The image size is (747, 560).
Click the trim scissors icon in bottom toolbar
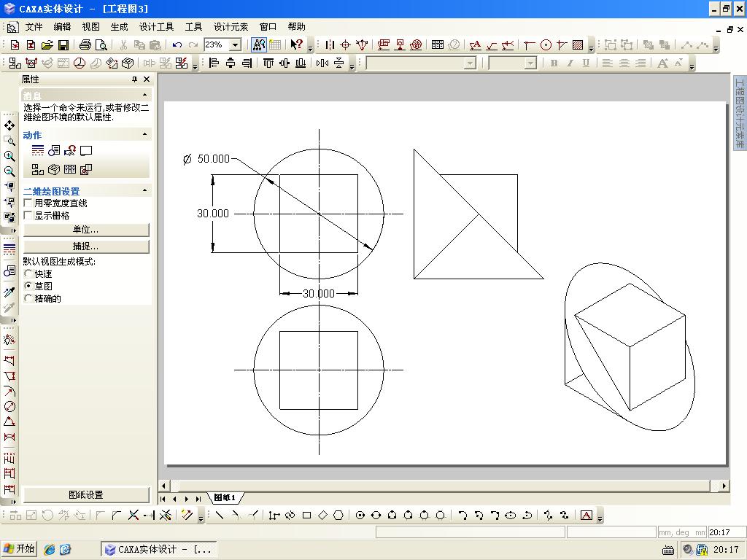[133, 516]
